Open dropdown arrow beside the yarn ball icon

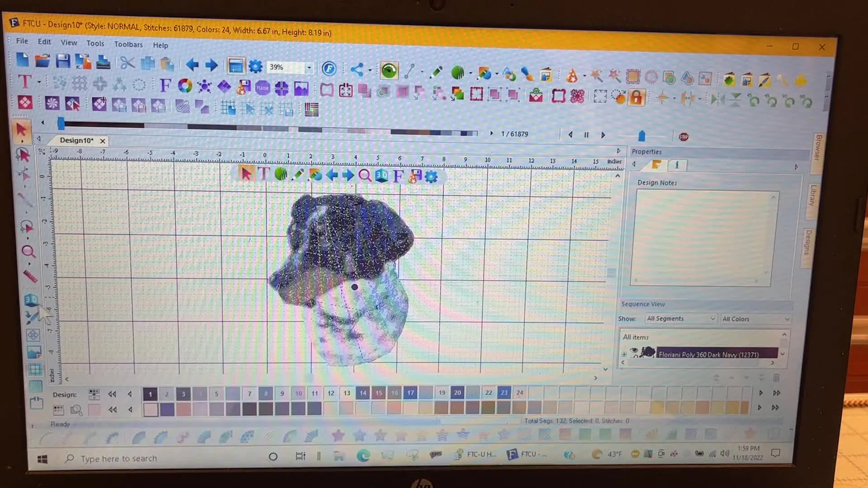point(471,74)
